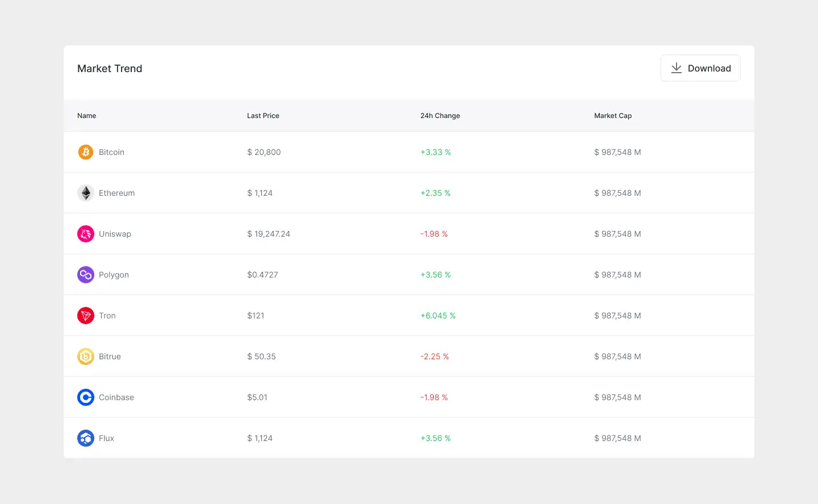Image resolution: width=818 pixels, height=504 pixels.
Task: Click the Market Trend heading
Action: pyautogui.click(x=110, y=69)
